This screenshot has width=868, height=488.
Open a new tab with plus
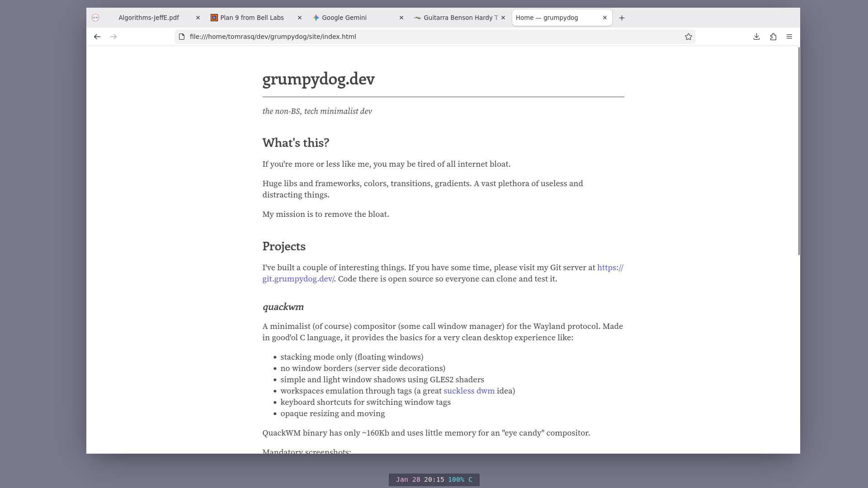pyautogui.click(x=622, y=18)
